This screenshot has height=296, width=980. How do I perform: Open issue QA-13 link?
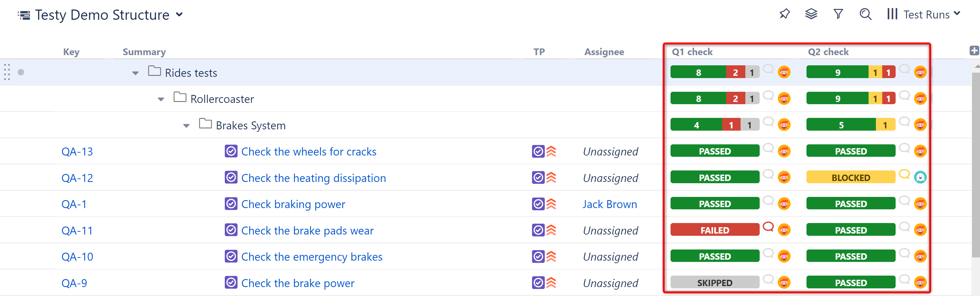pos(77,152)
